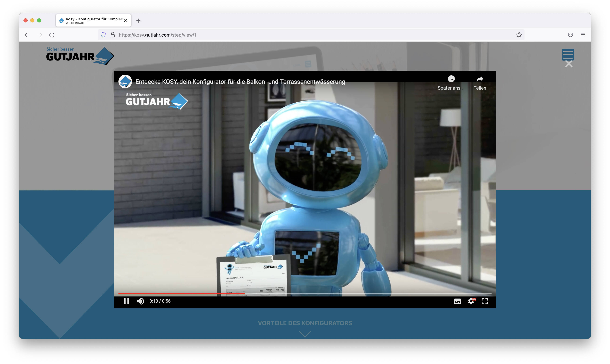Share video via Teilen arrow

480,79
